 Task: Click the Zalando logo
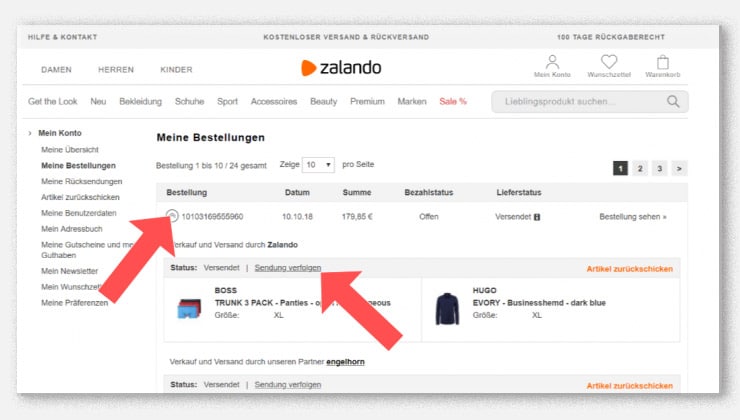coord(341,68)
